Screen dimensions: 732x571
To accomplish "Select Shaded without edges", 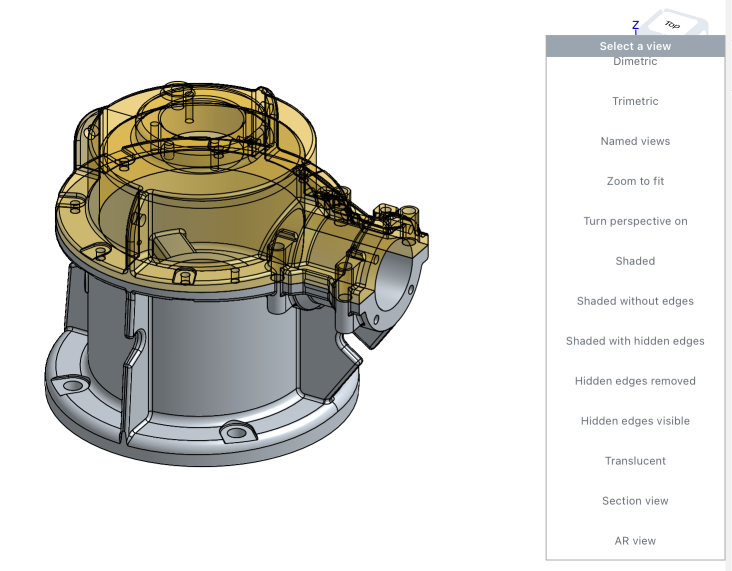I will [x=635, y=301].
